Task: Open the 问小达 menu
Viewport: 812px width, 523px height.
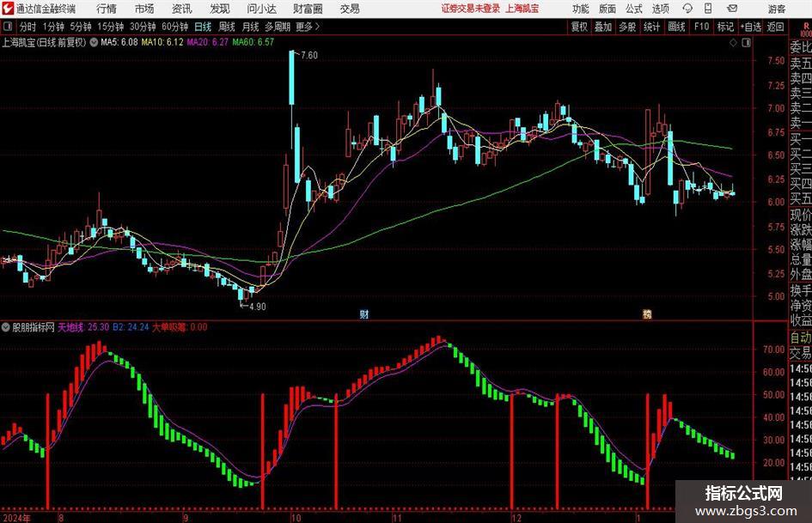Action: (261, 9)
